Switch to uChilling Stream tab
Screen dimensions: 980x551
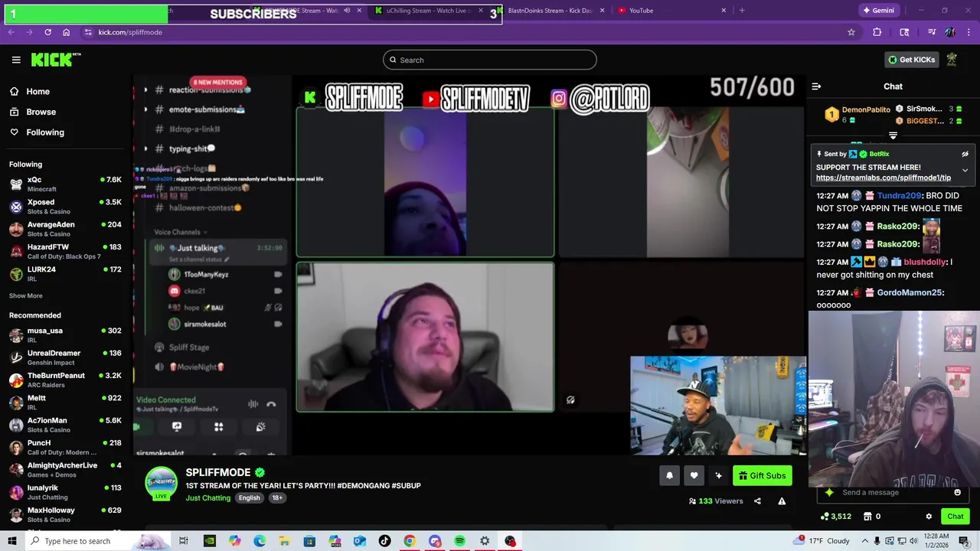[x=429, y=11]
